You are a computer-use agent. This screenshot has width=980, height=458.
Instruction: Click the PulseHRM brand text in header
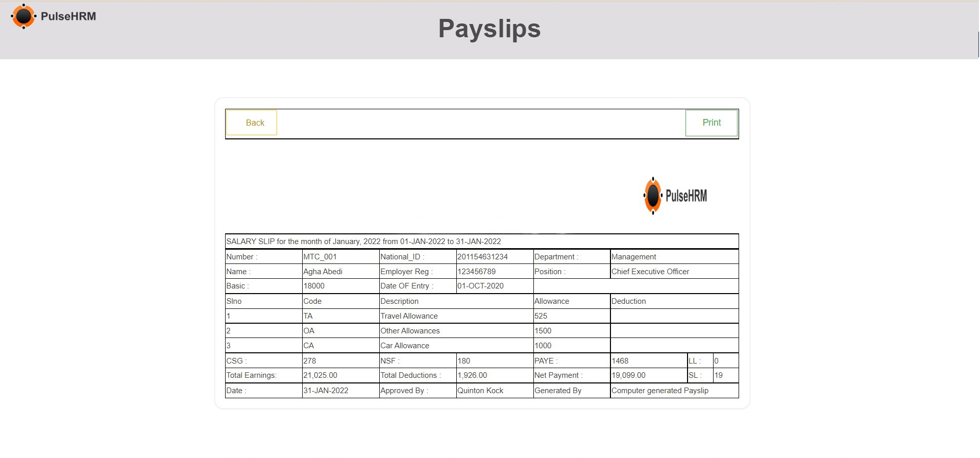[68, 16]
